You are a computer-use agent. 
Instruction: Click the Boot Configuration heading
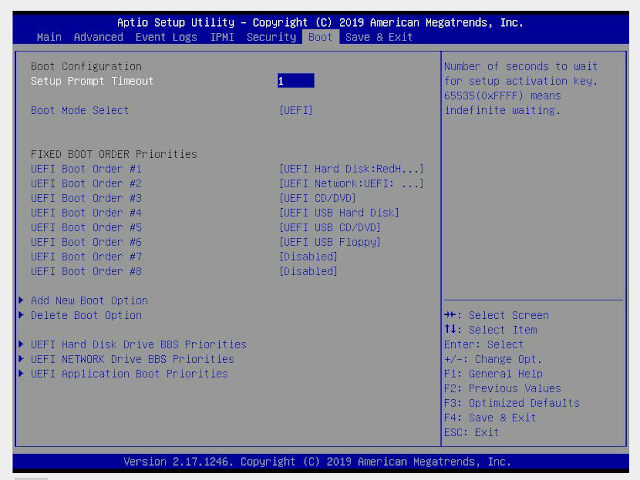pos(86,66)
